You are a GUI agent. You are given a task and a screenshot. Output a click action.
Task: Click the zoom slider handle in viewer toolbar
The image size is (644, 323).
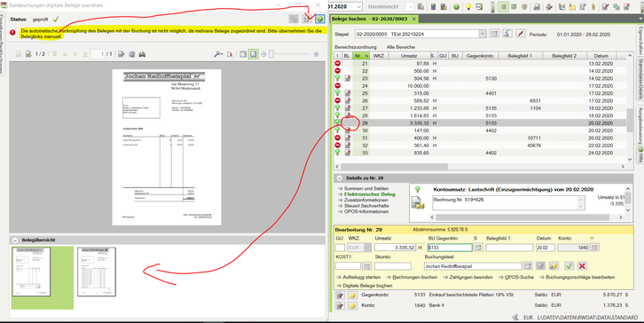271,54
